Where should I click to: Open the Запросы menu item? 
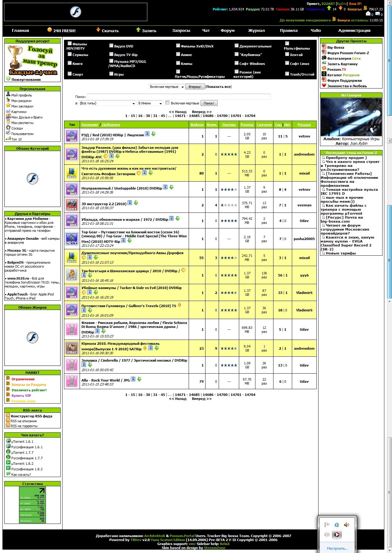coord(181,31)
